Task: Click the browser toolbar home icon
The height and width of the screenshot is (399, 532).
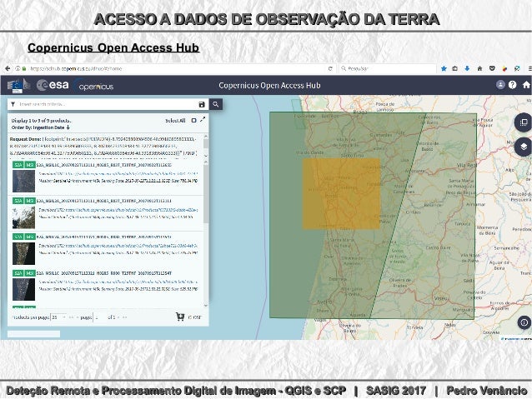Action: click(x=479, y=68)
